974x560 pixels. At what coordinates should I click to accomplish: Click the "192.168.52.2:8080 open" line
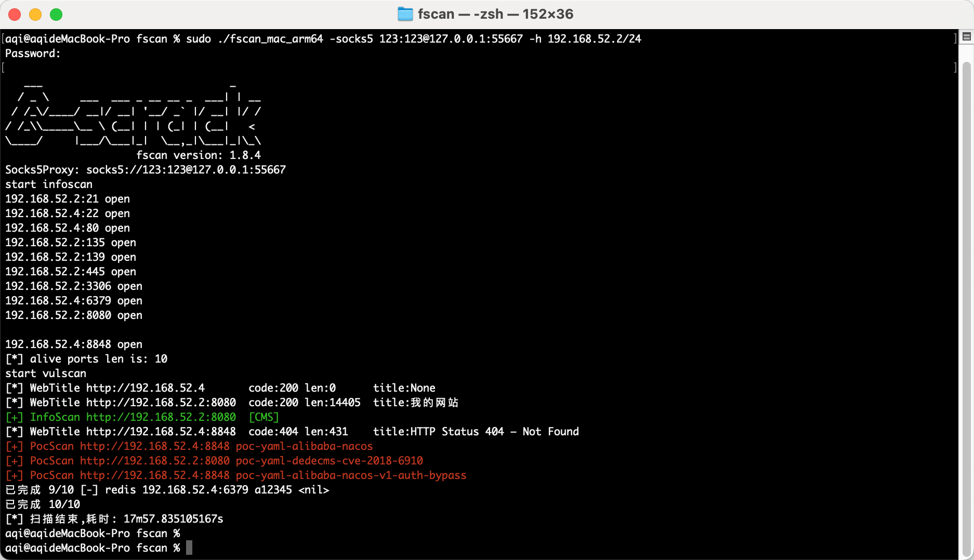(x=74, y=315)
